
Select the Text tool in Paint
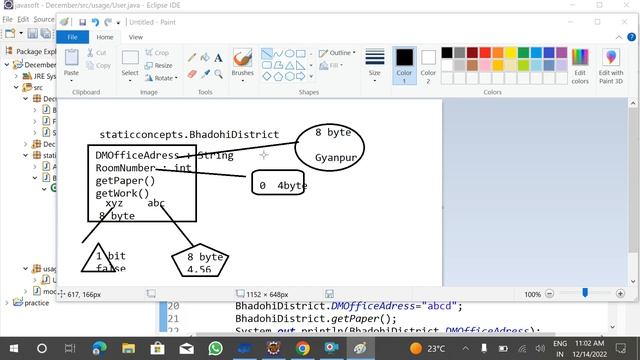(x=218, y=58)
